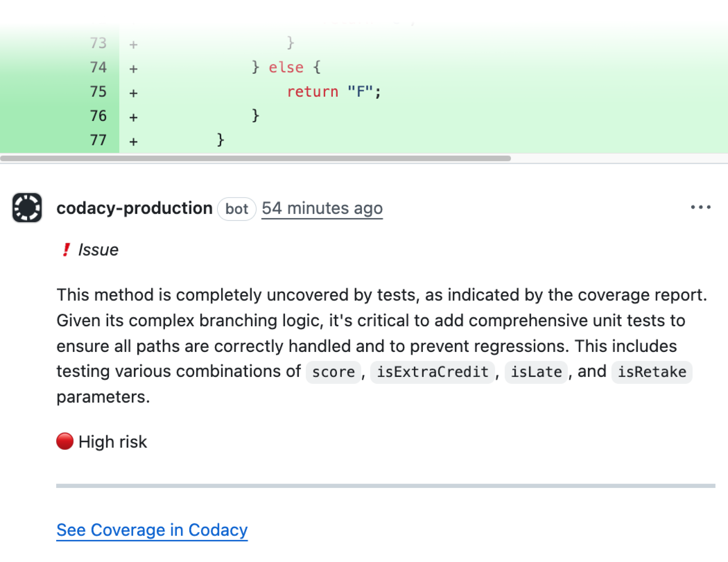
Task: Open the comment options kebab menu
Action: [701, 207]
